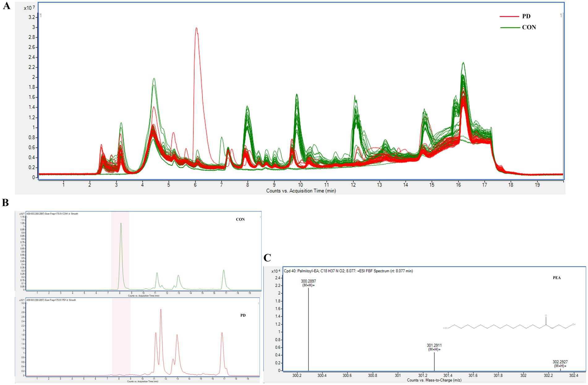Click the pink highlighted region in PD chromatogram
This screenshot has width=588, height=385.
tap(121, 337)
